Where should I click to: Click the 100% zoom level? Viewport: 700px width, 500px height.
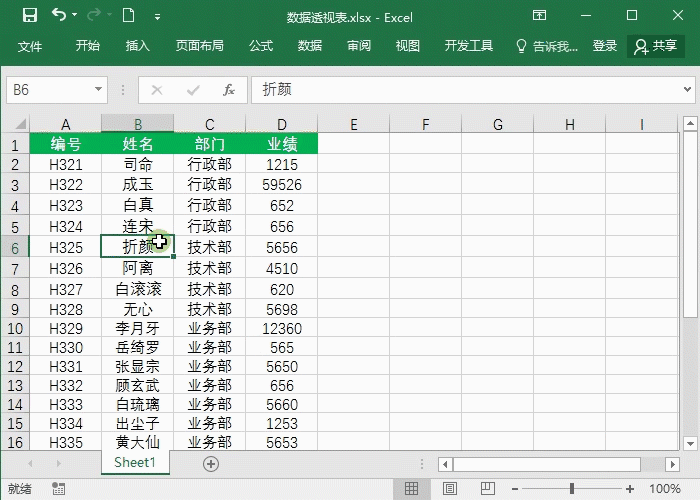click(665, 489)
